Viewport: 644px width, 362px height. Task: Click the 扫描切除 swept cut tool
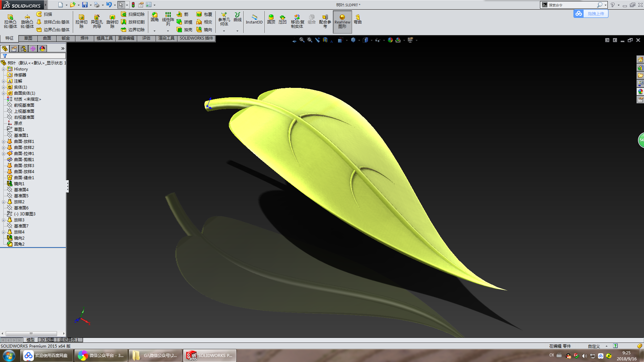click(133, 14)
